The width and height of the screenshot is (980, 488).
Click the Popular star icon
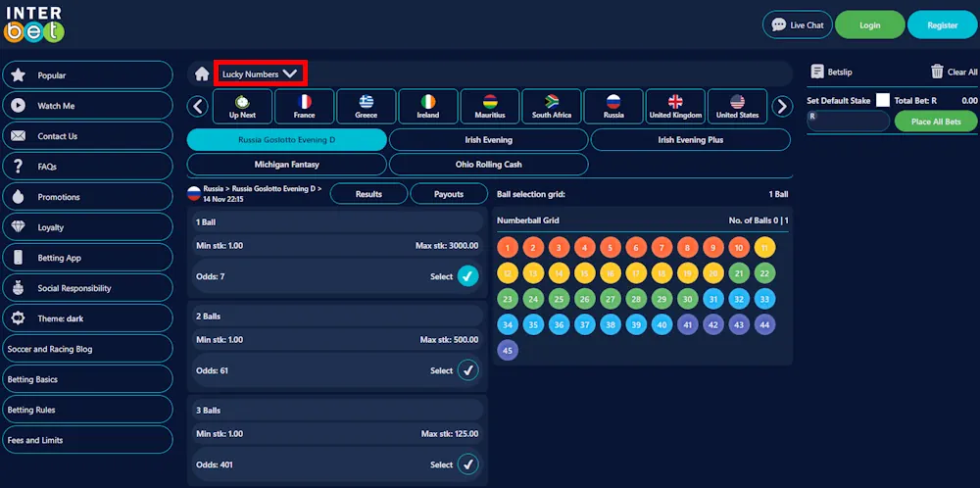pyautogui.click(x=18, y=75)
